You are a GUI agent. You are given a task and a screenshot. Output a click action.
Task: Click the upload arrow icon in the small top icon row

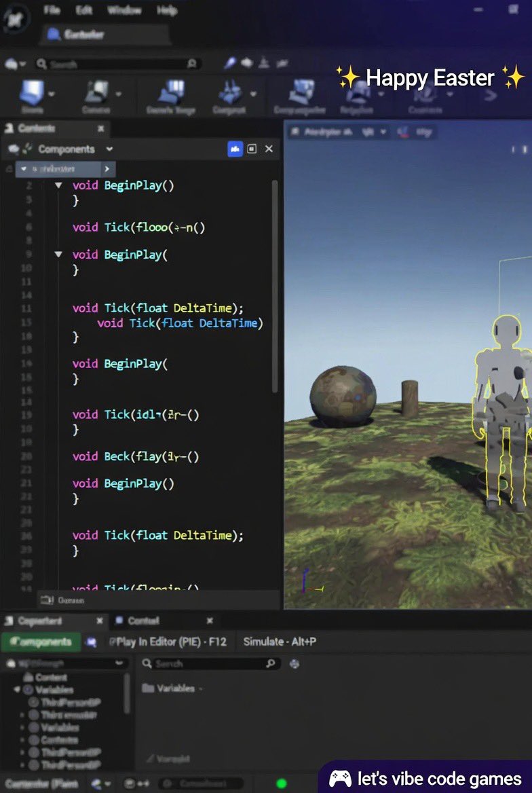point(264,62)
